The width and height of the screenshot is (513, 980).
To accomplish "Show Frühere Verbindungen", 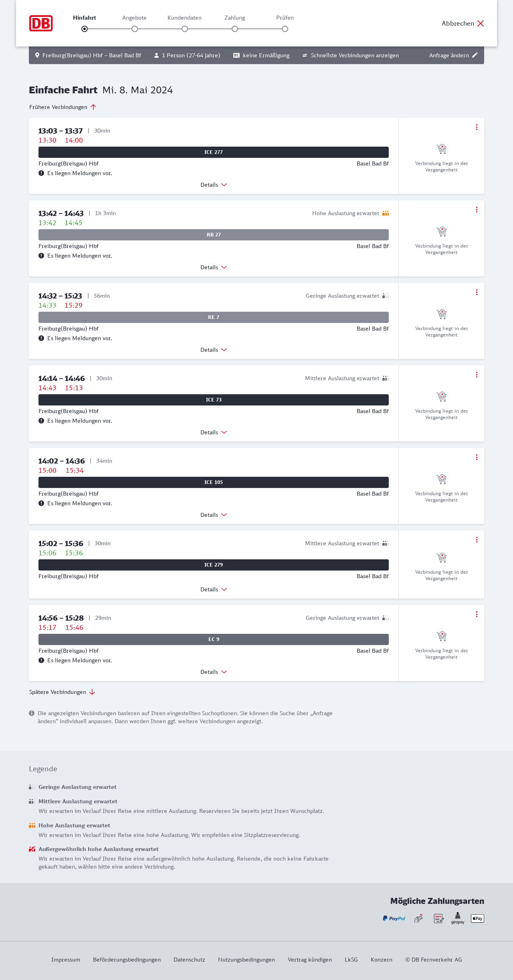I will coord(63,107).
